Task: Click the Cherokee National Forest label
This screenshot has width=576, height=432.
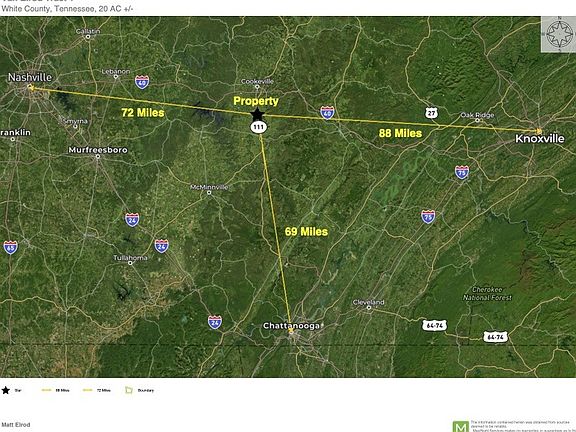Action: (487, 294)
